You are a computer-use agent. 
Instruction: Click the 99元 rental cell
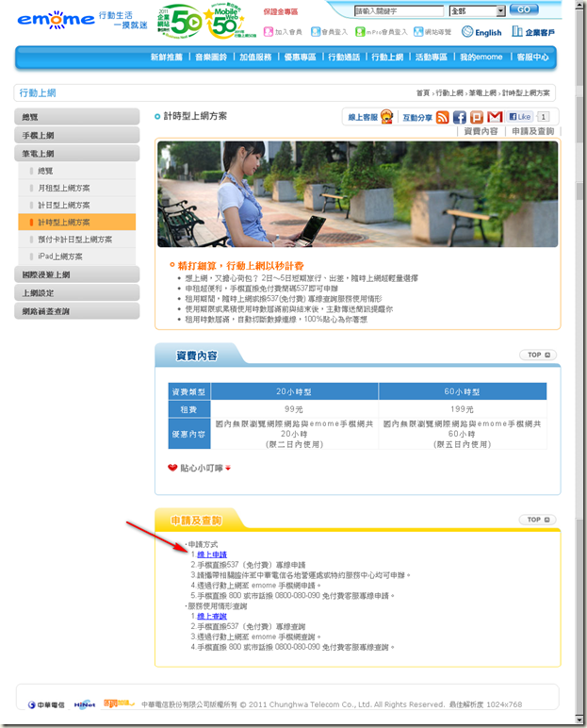click(x=294, y=409)
